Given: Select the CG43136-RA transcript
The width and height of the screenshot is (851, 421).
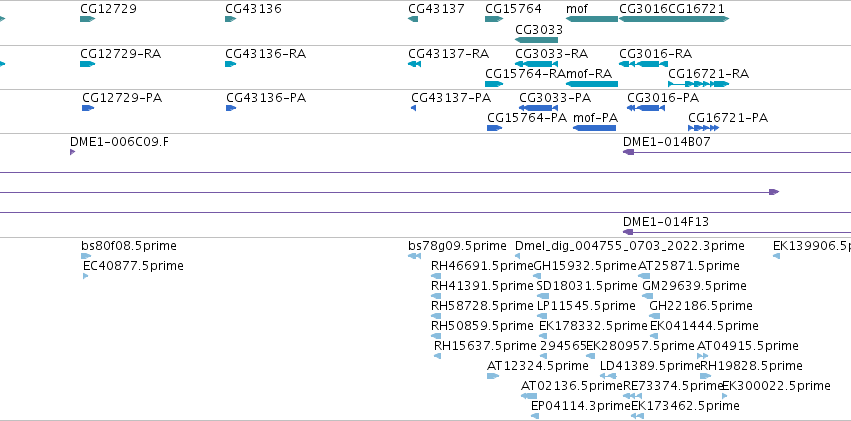Looking at the screenshot, I should coord(231,64).
